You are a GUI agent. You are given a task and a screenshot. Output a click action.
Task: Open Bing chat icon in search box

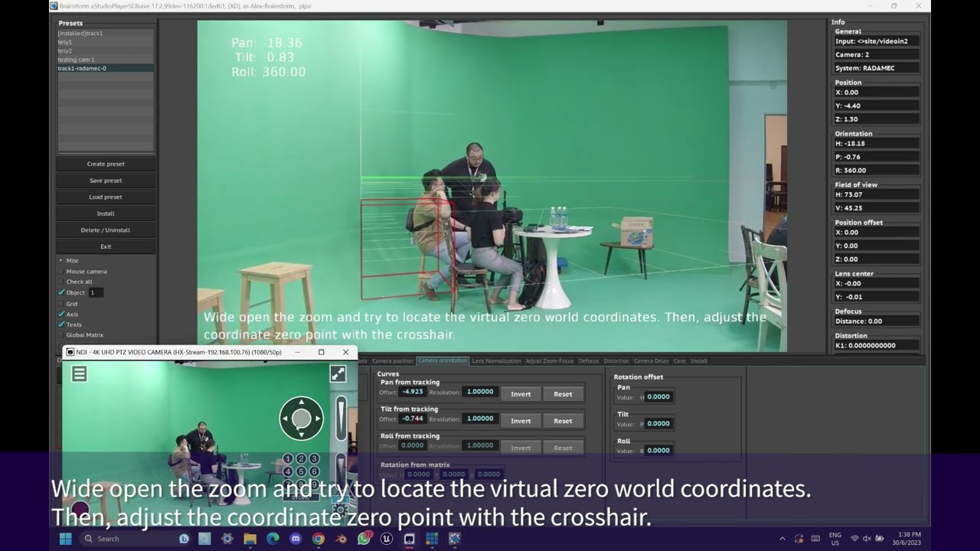[184, 539]
